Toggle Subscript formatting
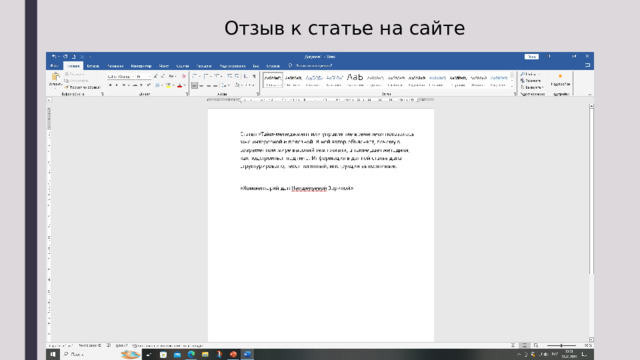The width and height of the screenshot is (640, 360). (141, 85)
